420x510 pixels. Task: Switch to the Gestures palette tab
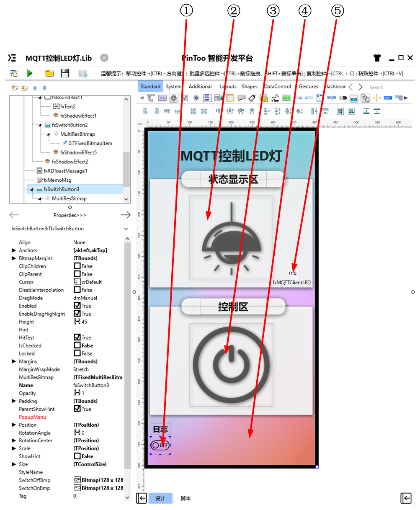point(309,87)
